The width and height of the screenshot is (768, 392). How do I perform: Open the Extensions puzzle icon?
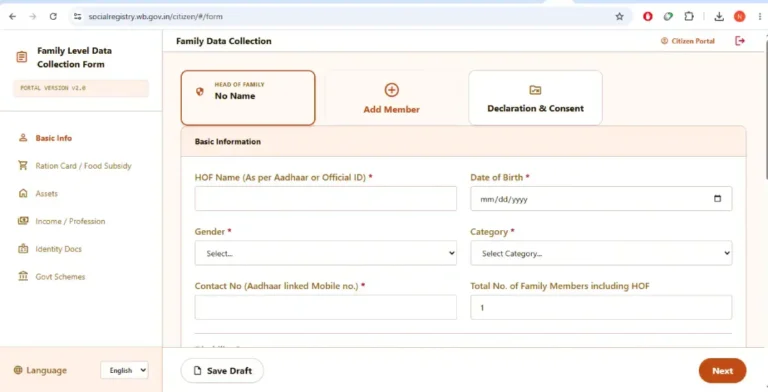coord(689,17)
